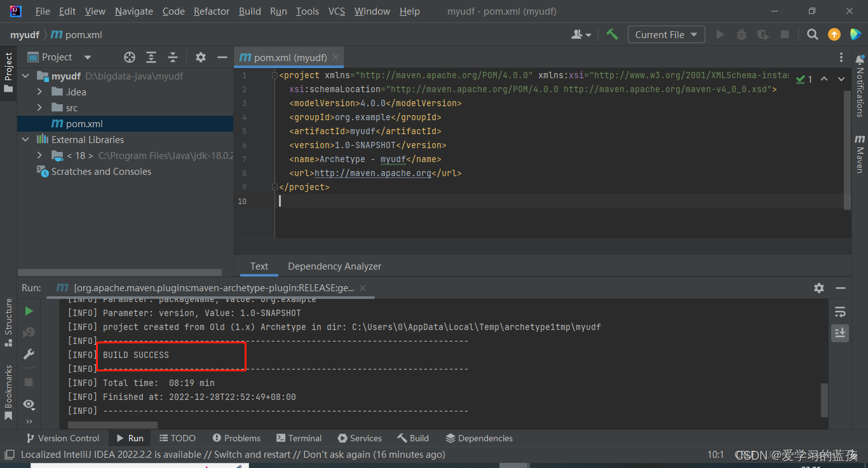Click the Debug bug icon in top toolbar

click(742, 34)
